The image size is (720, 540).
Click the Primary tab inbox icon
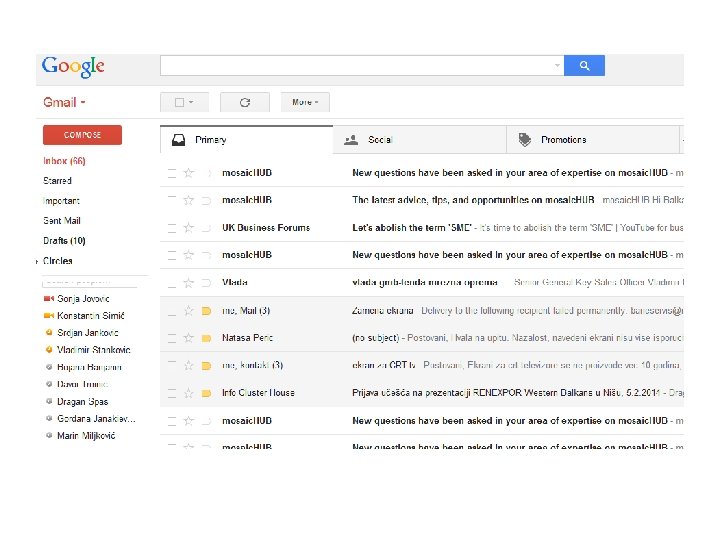[x=178, y=140]
